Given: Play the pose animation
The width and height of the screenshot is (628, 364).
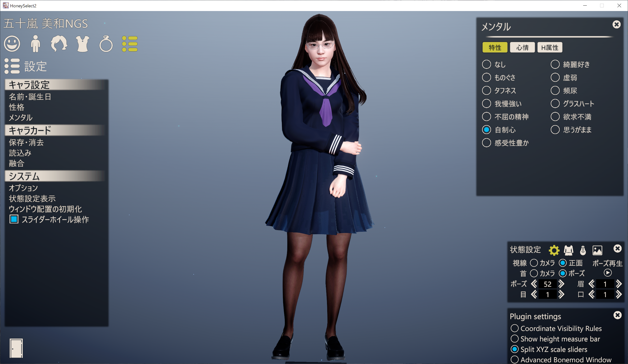Looking at the screenshot, I should coord(608,273).
